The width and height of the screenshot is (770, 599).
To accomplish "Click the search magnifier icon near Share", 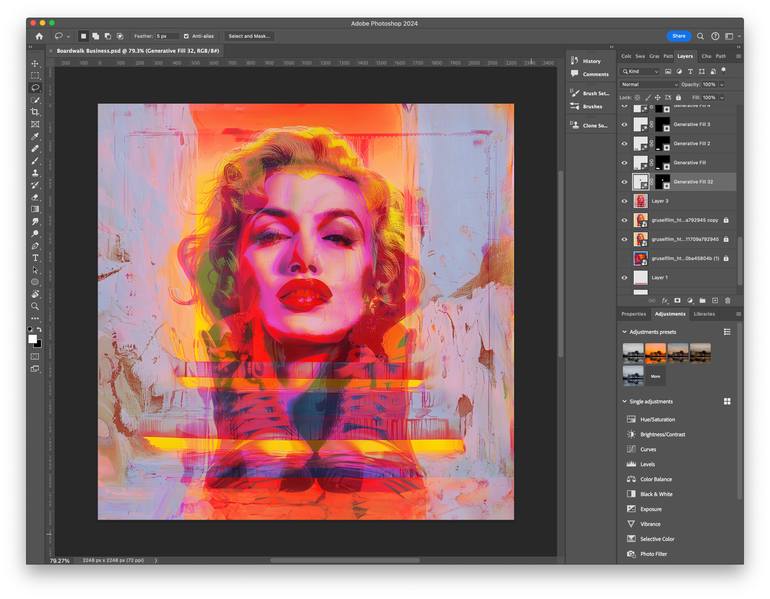I will pos(700,36).
